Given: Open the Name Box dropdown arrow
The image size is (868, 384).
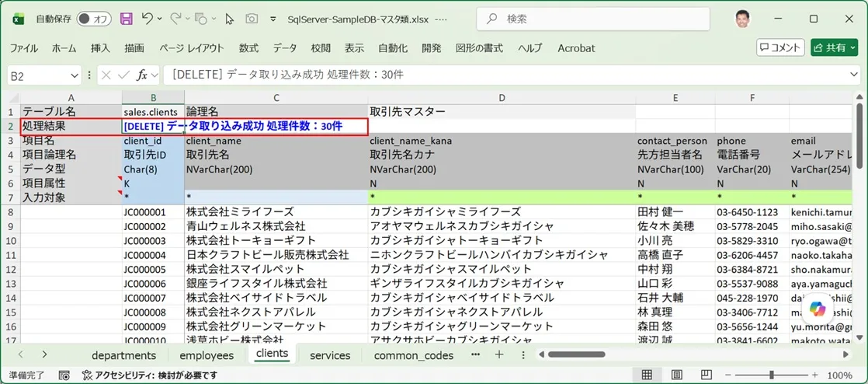Looking at the screenshot, I should [75, 76].
